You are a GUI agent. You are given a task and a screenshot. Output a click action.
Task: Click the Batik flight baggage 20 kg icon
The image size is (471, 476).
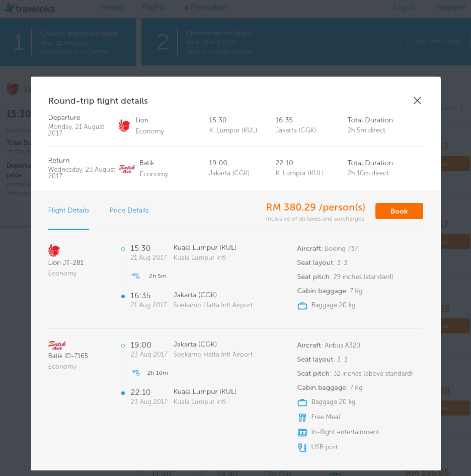[302, 402]
